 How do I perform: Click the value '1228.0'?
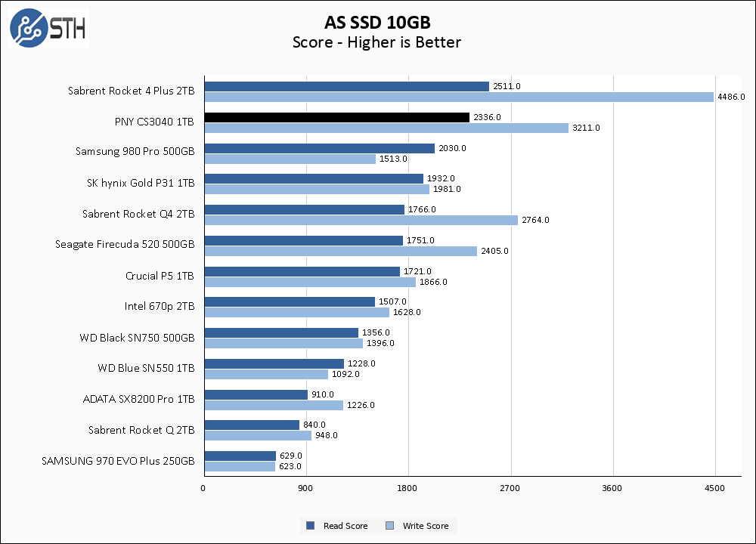(361, 363)
